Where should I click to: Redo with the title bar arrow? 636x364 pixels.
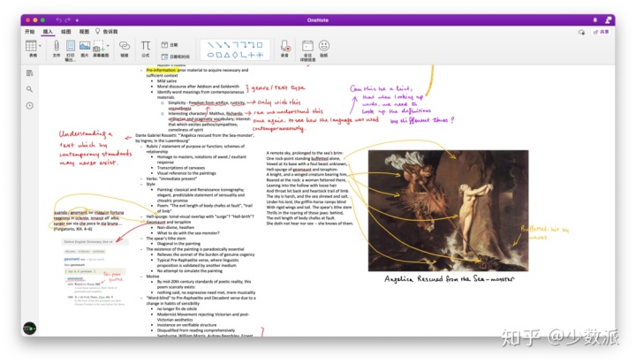pos(68,20)
